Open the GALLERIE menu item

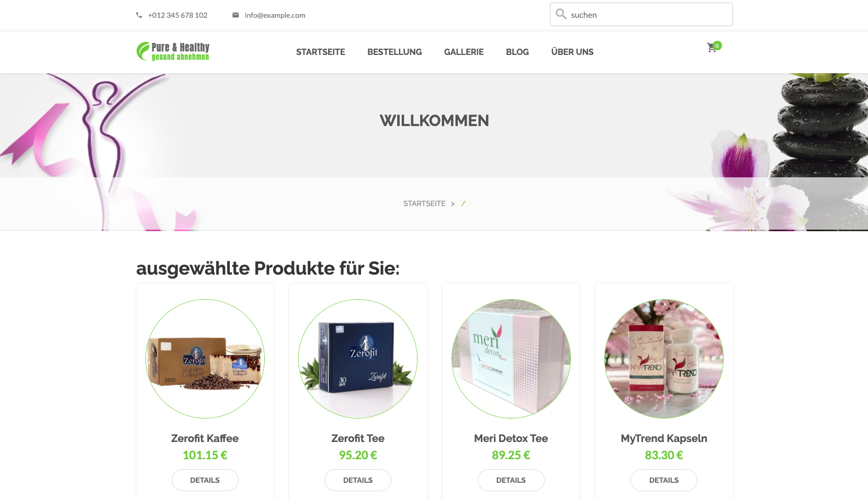tap(464, 52)
